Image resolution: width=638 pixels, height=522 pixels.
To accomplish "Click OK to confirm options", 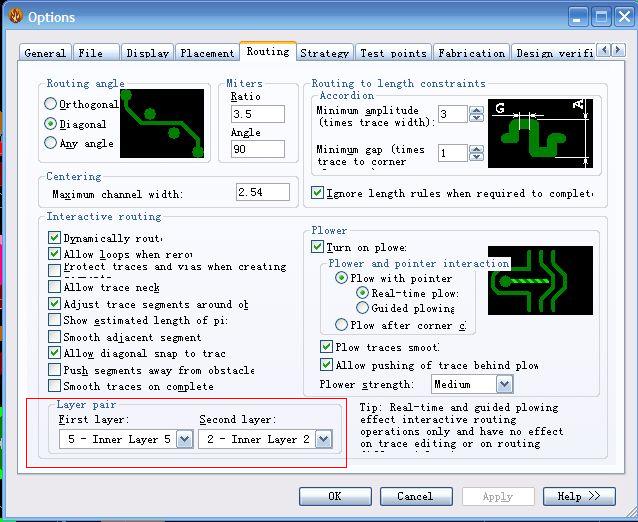I will tap(335, 496).
